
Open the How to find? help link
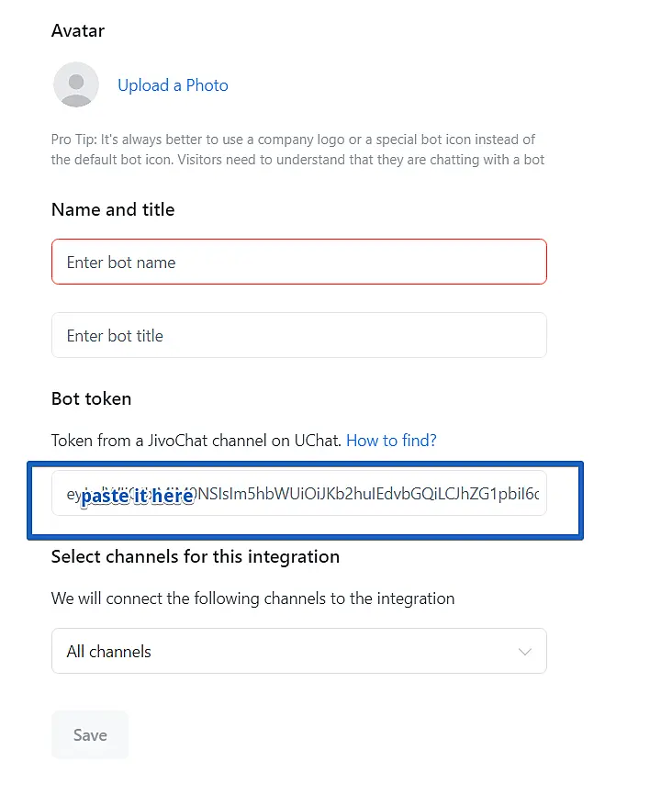391,441
